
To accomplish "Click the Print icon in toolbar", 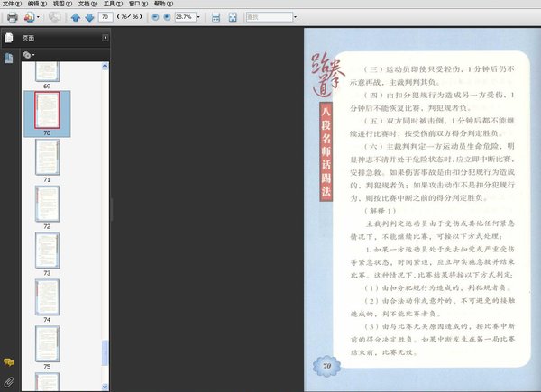I will [x=13, y=17].
